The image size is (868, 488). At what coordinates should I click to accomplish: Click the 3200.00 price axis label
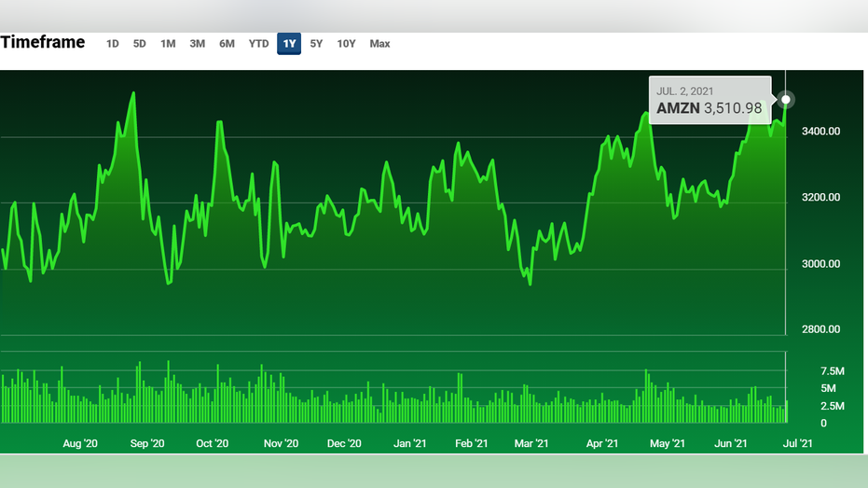pyautogui.click(x=820, y=197)
